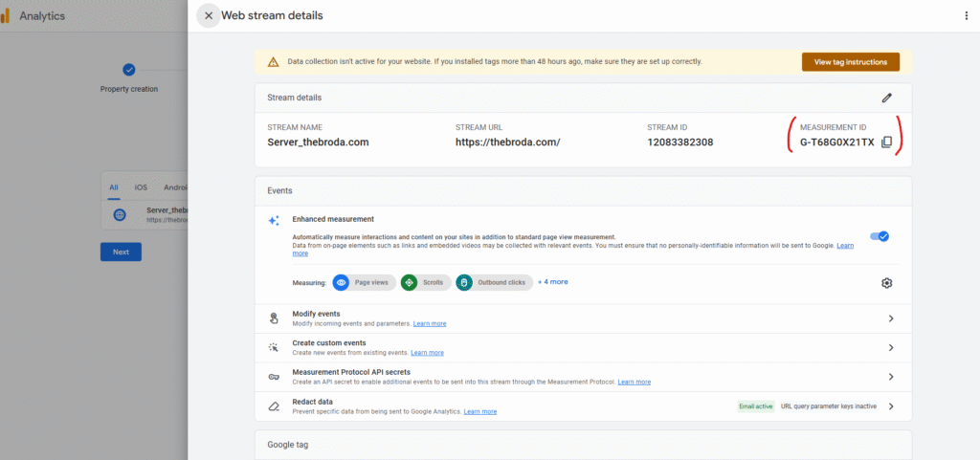Click the Page views eye icon

click(342, 283)
